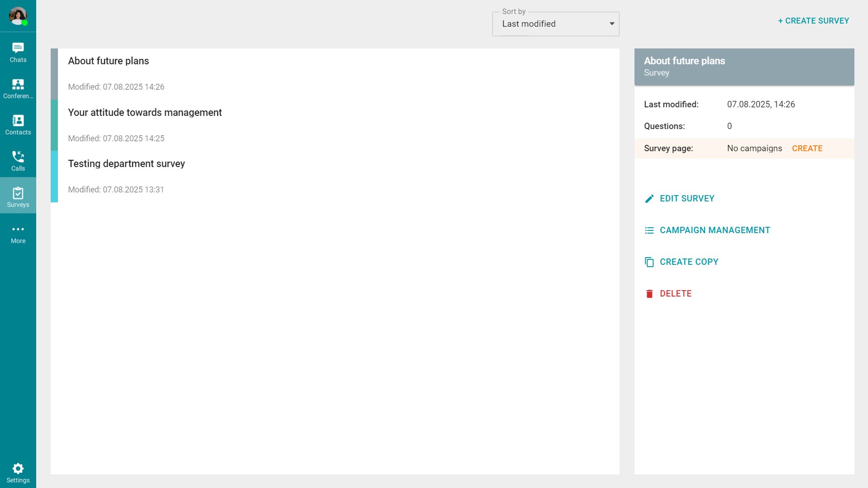Viewport: 868px width, 488px height.
Task: Select Your attitude towards management survey
Action: coord(145,113)
